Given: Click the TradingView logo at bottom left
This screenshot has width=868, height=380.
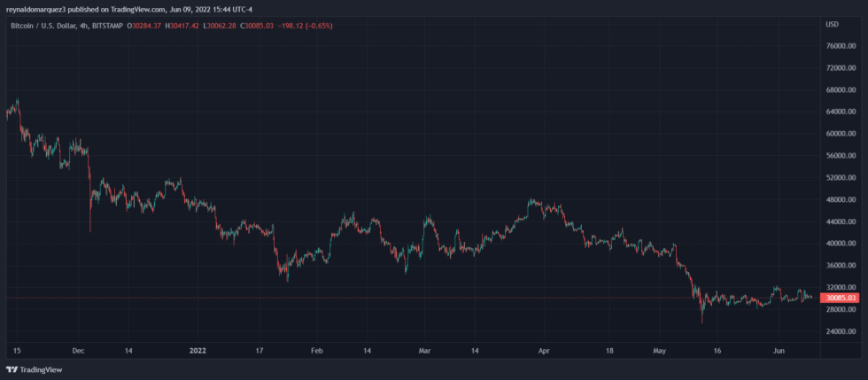Looking at the screenshot, I should [34, 369].
